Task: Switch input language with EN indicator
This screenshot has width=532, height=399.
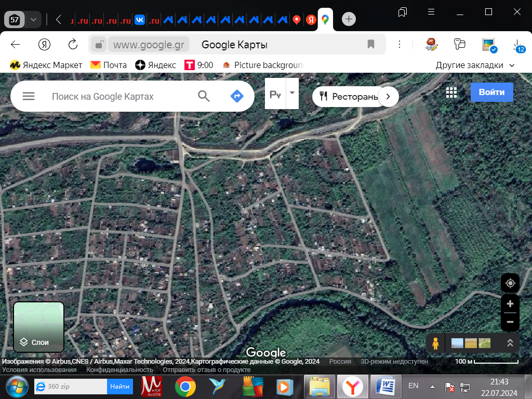Action: 413,386
